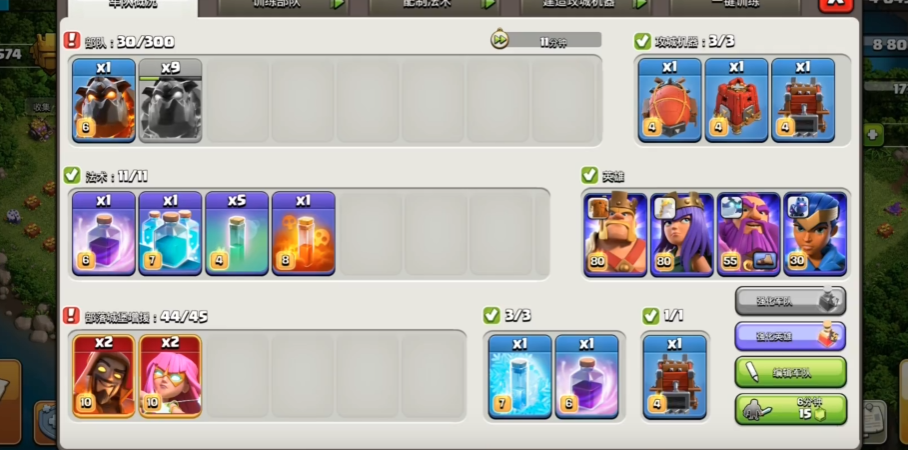Click the finish training 15 gems button

pos(790,409)
